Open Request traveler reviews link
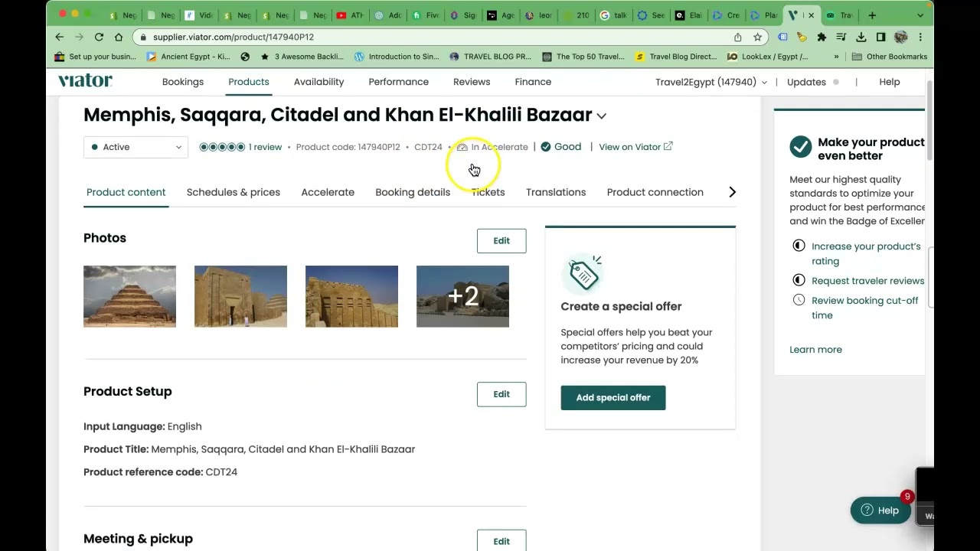 coord(867,281)
